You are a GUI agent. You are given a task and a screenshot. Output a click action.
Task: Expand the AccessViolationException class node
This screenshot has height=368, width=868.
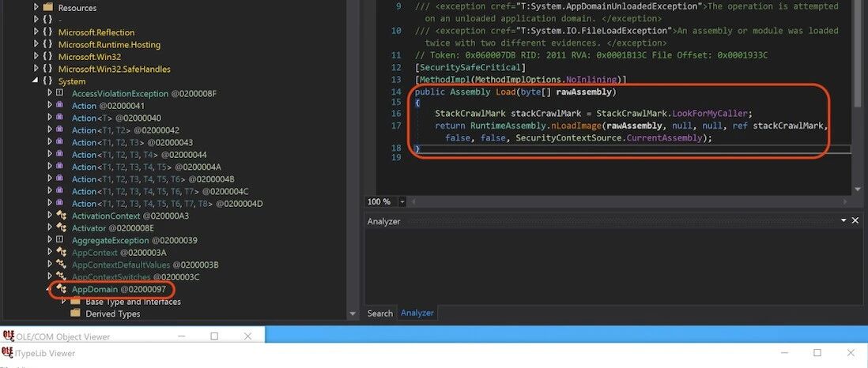[50, 93]
